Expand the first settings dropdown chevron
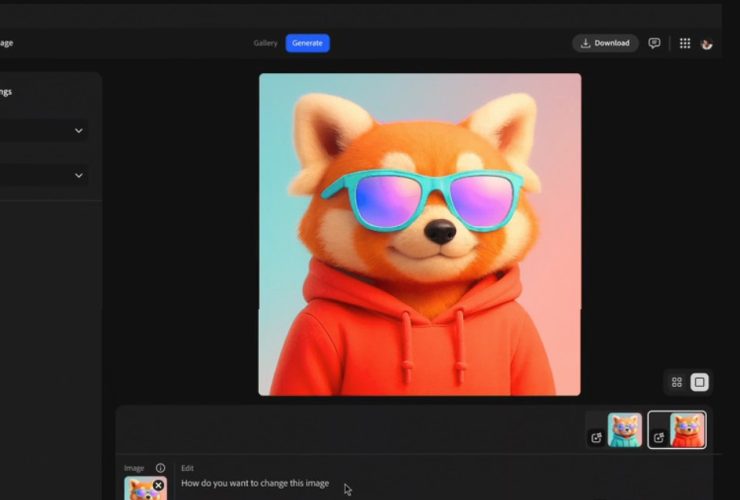This screenshot has width=740, height=500. coord(79,130)
